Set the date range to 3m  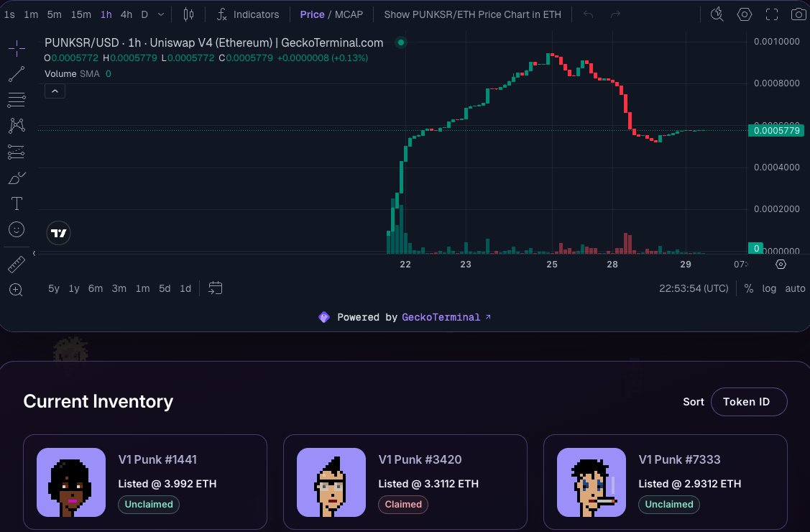[119, 288]
